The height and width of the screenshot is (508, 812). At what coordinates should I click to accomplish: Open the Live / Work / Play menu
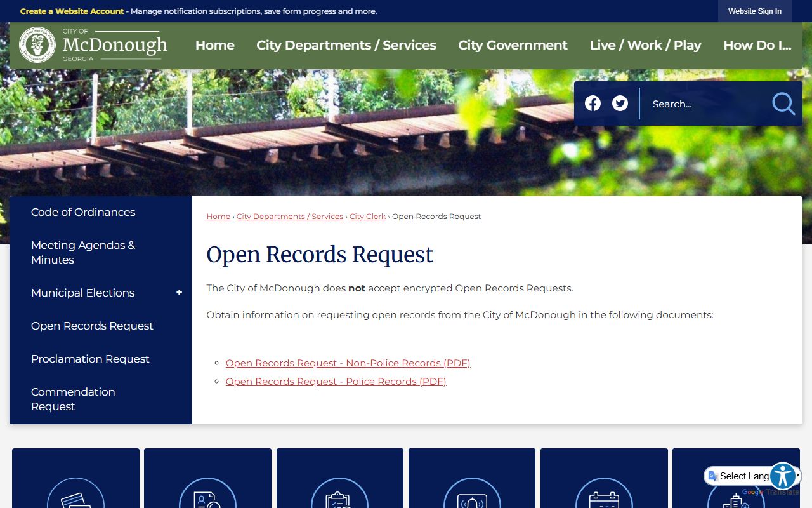click(645, 45)
